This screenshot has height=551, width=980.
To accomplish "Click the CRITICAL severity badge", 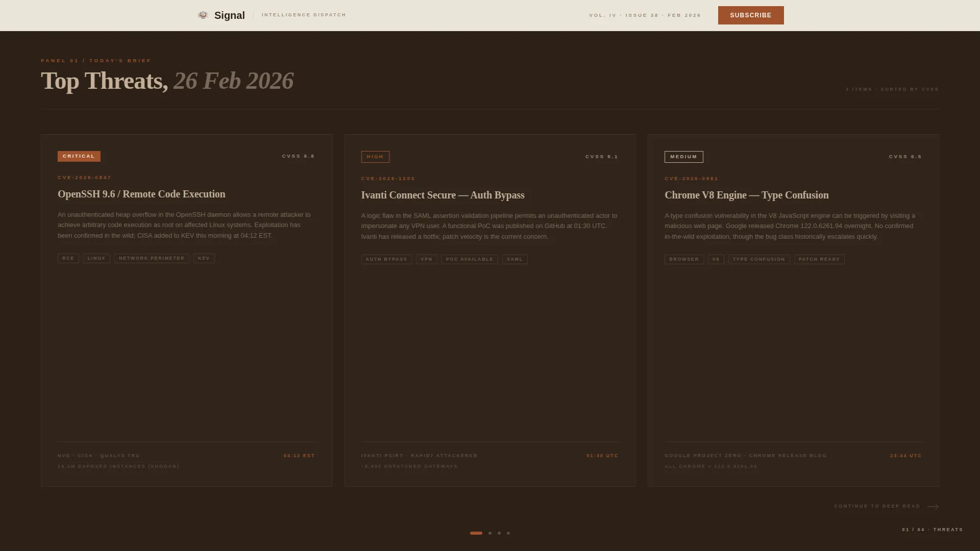I will coord(79,156).
